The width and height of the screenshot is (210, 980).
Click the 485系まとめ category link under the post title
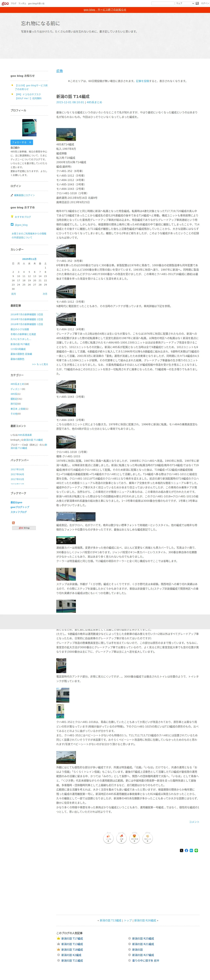94,102
